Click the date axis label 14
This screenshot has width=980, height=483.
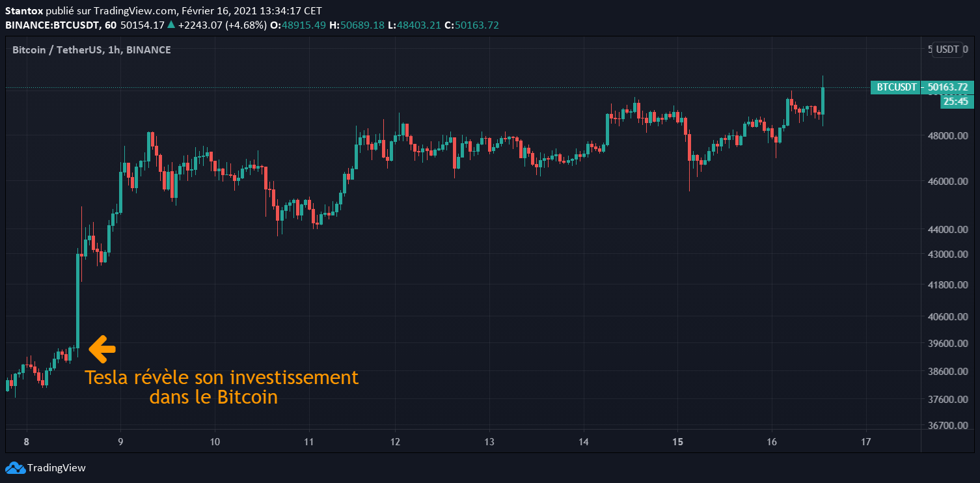tap(583, 442)
